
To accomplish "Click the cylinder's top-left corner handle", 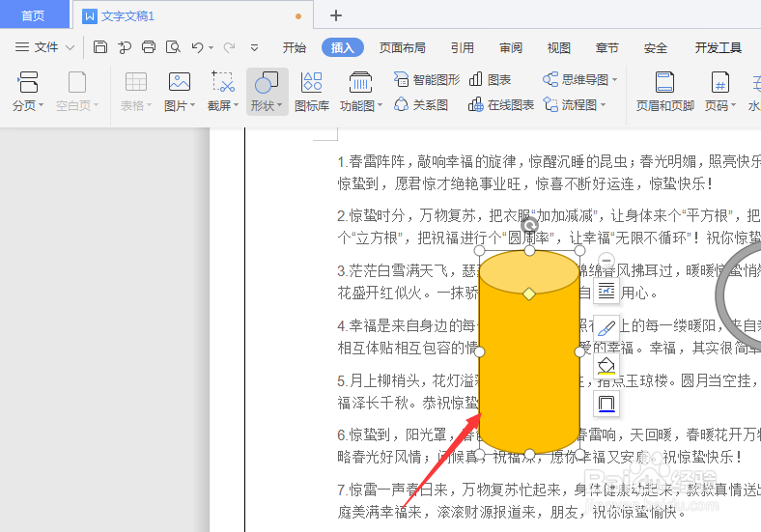I will (x=479, y=250).
